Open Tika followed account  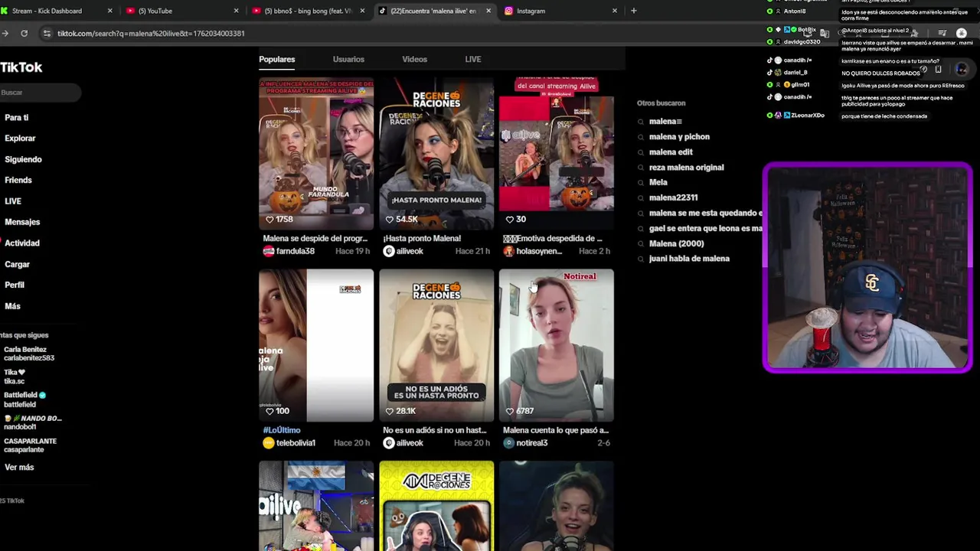15,377
